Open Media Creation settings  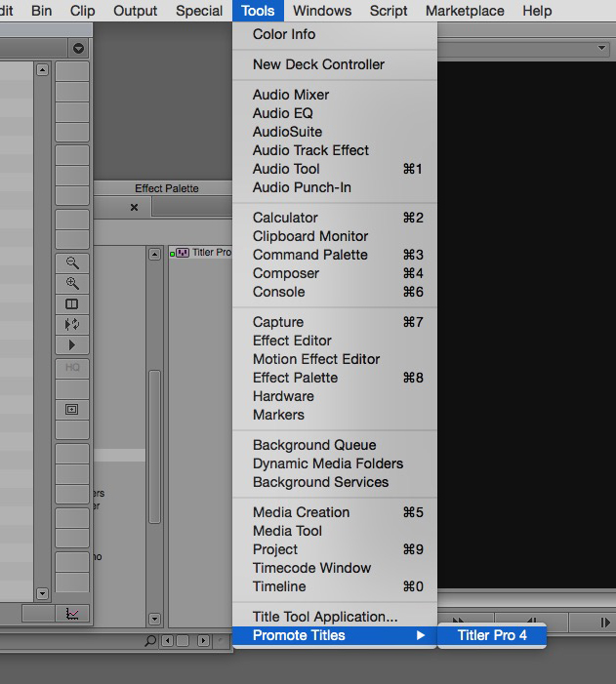[x=335, y=512]
